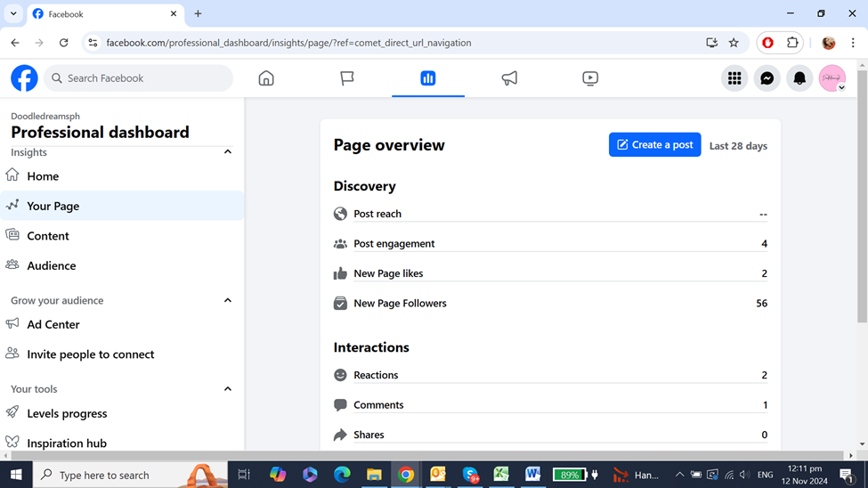Open Invite people to connect

pyautogui.click(x=122, y=354)
